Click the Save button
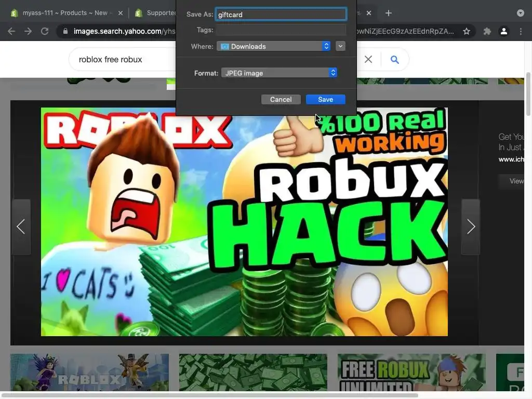Image resolution: width=532 pixels, height=399 pixels. [325, 99]
